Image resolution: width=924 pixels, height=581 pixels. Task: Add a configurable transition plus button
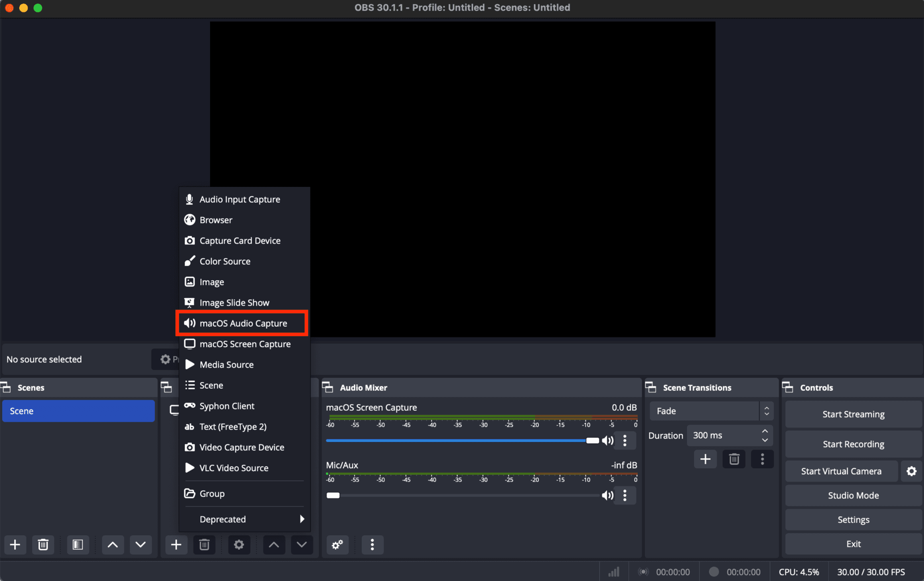coord(705,459)
